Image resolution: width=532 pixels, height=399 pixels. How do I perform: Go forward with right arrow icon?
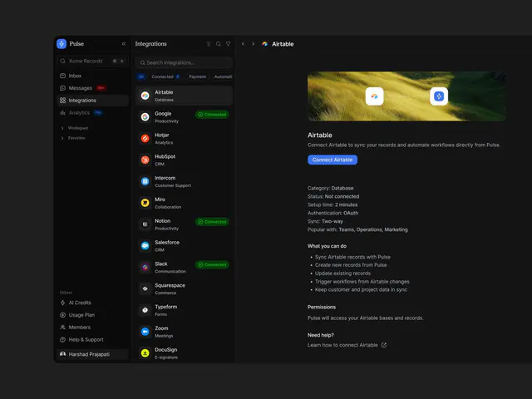(253, 44)
